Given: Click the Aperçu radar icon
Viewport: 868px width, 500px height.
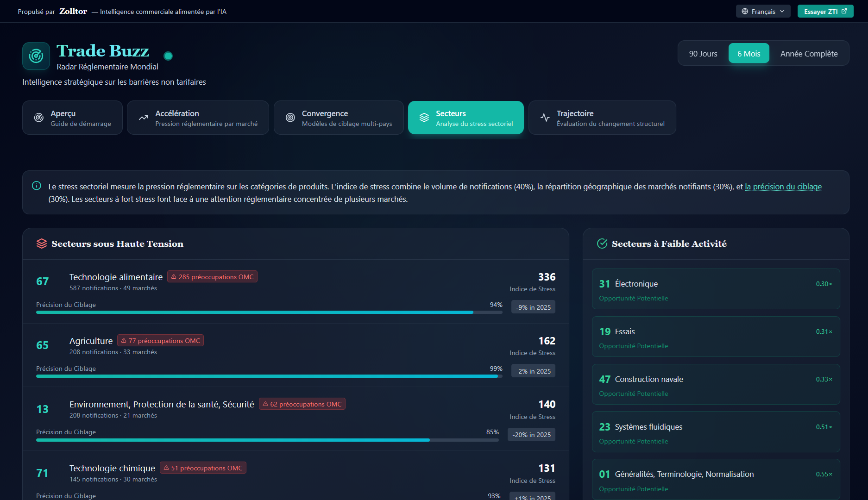Looking at the screenshot, I should point(38,118).
